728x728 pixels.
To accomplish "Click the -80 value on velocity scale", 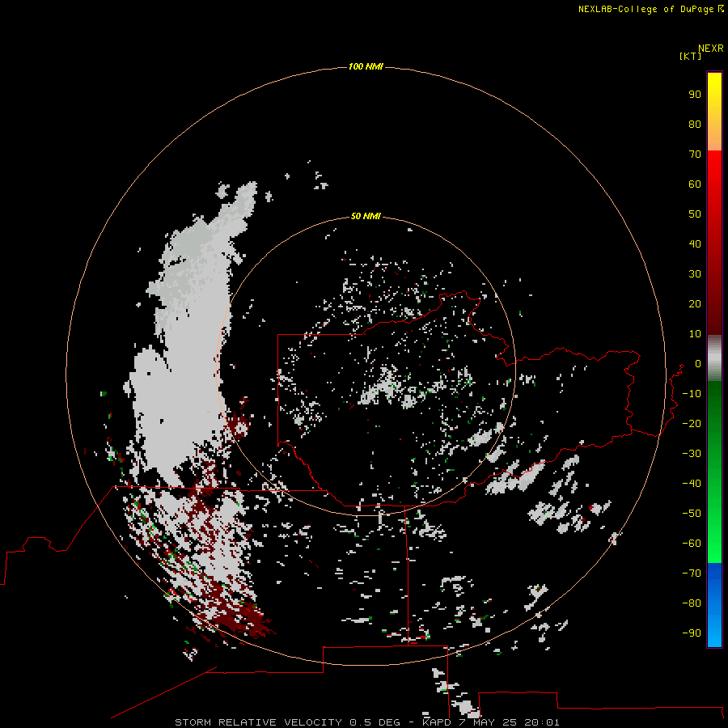I will pyautogui.click(x=692, y=603).
